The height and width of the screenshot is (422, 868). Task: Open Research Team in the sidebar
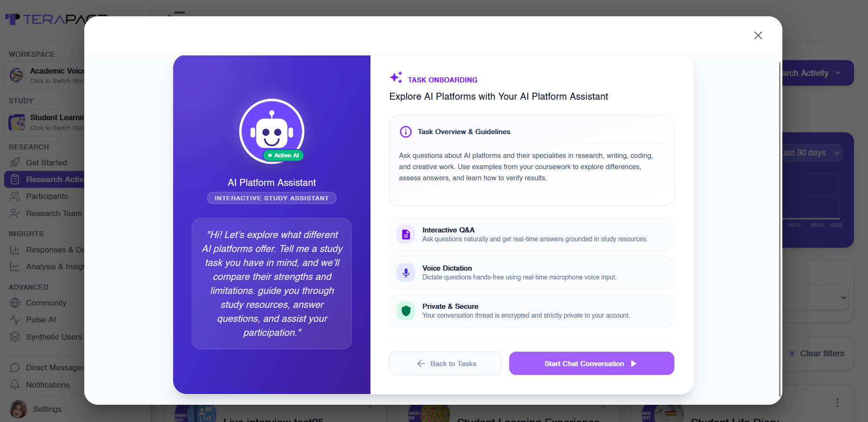coord(54,213)
